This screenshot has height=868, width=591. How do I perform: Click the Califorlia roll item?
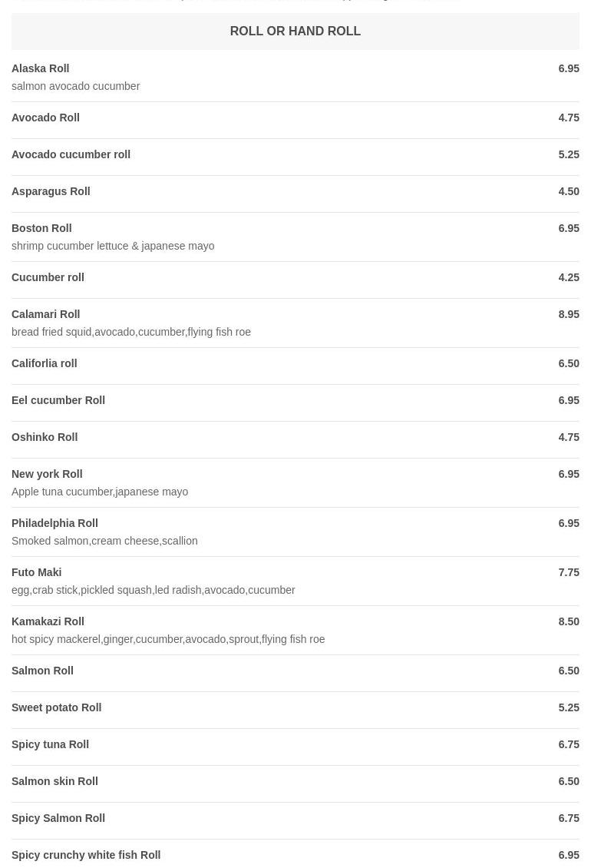pos(44,363)
